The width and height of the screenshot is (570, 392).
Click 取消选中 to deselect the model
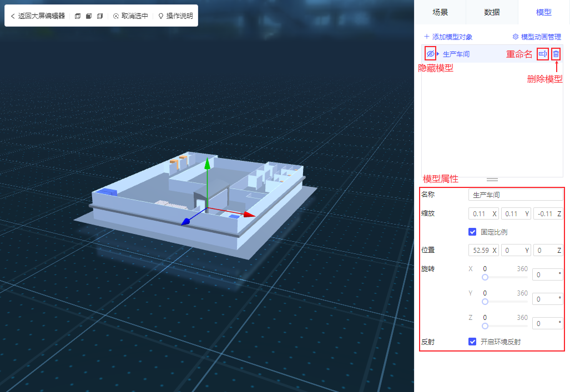click(130, 16)
